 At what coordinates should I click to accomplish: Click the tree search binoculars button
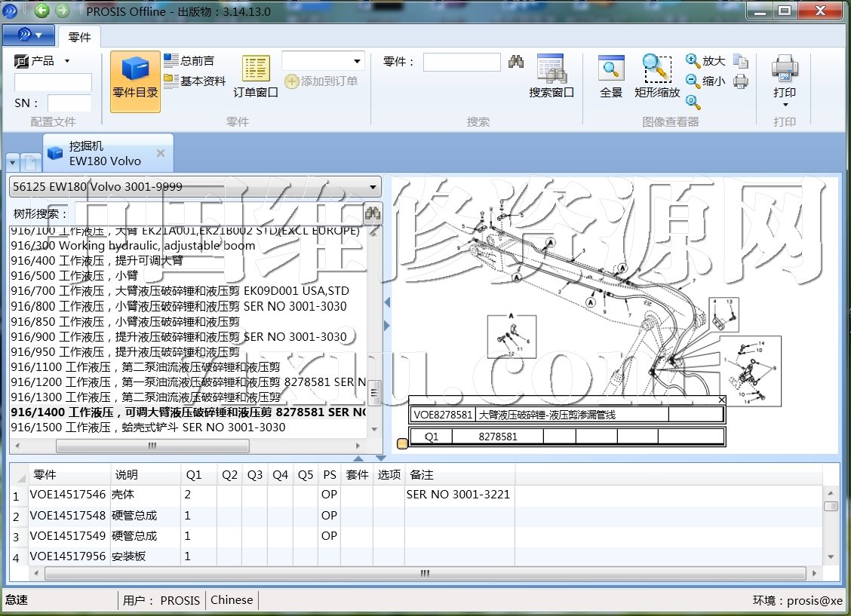[x=373, y=213]
